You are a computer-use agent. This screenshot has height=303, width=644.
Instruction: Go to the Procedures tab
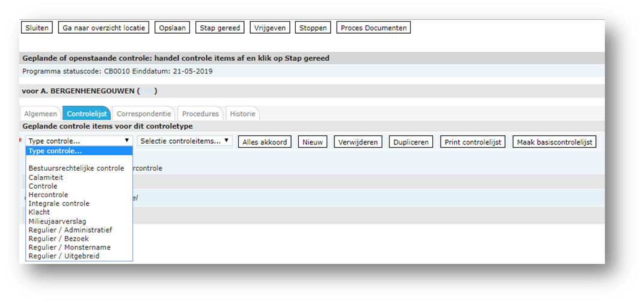pyautogui.click(x=200, y=114)
